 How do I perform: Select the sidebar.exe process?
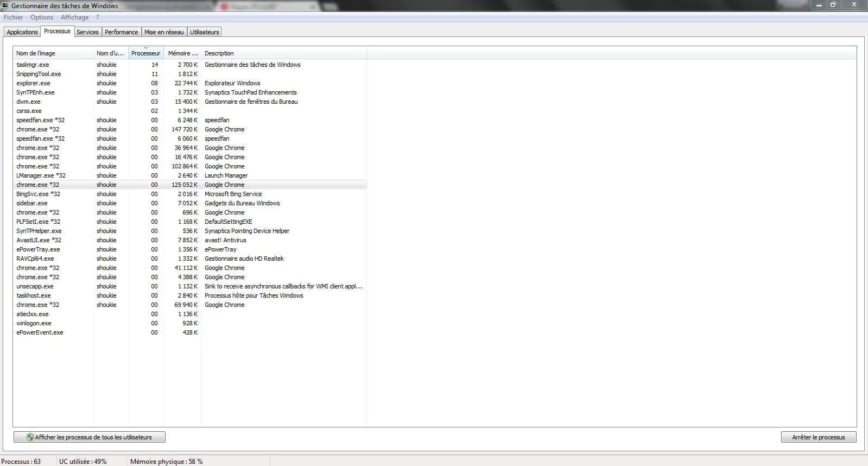[190, 203]
